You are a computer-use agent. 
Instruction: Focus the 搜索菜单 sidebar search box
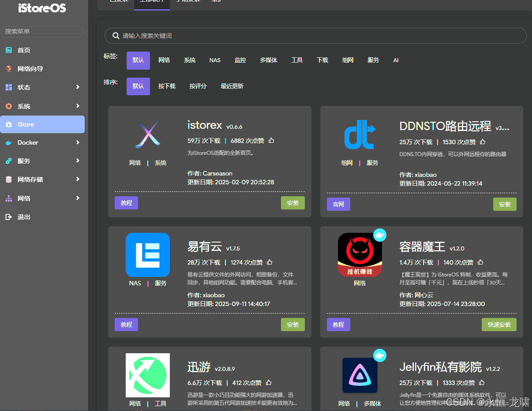point(42,31)
